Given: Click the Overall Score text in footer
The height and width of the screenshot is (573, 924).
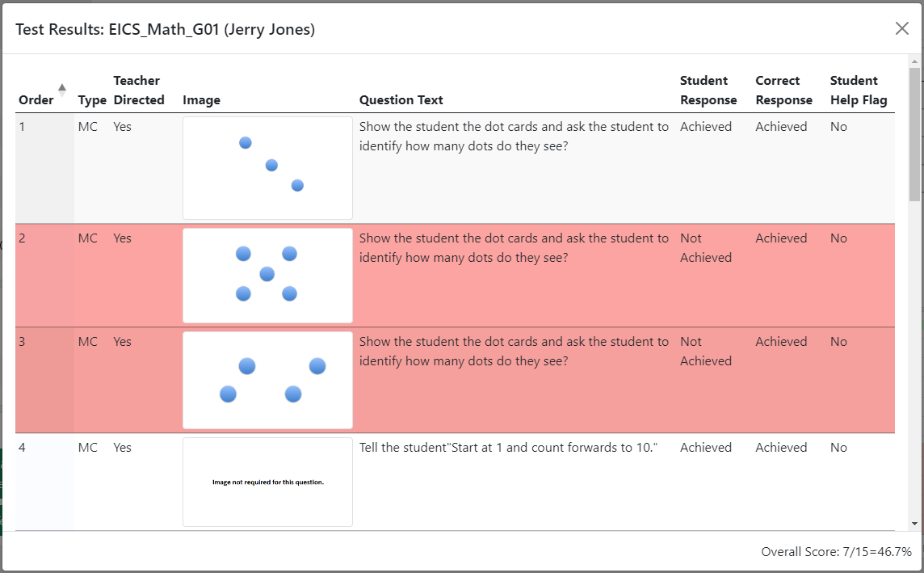Looking at the screenshot, I should click(836, 552).
